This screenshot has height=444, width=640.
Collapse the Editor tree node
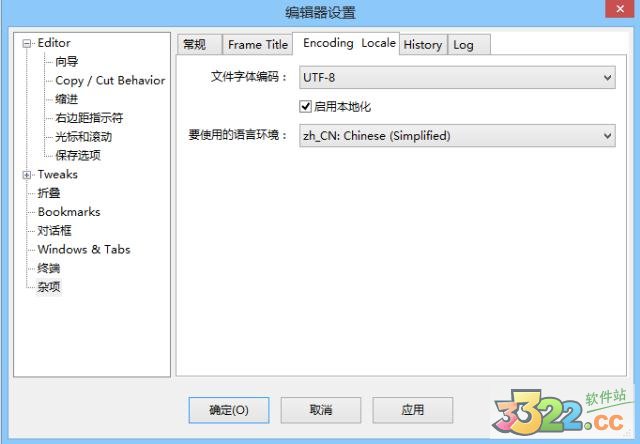coord(27,43)
